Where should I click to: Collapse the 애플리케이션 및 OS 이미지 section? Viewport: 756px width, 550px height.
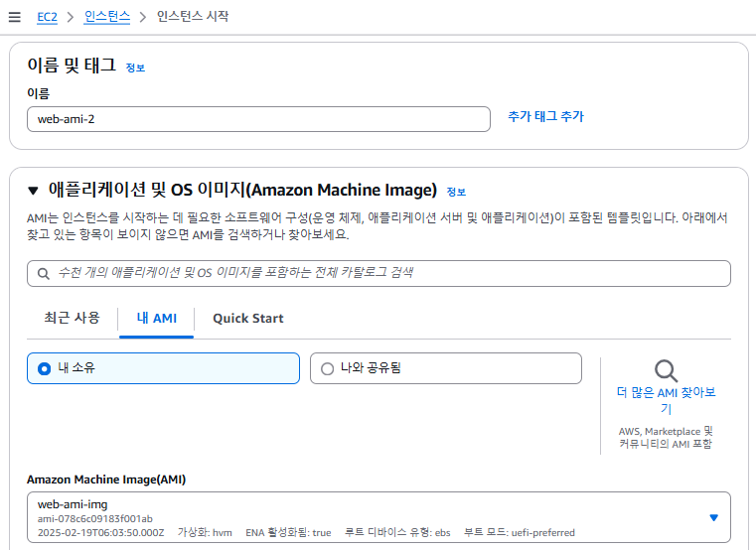point(33,191)
